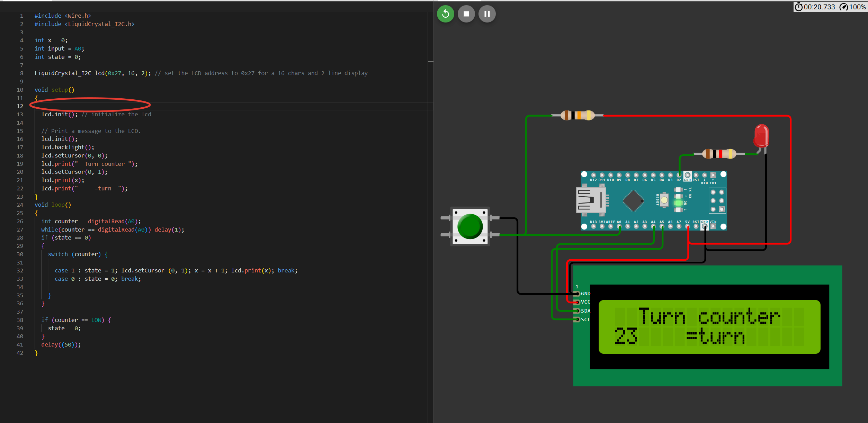Click the lcd.backlight() line in editor

(x=68, y=147)
